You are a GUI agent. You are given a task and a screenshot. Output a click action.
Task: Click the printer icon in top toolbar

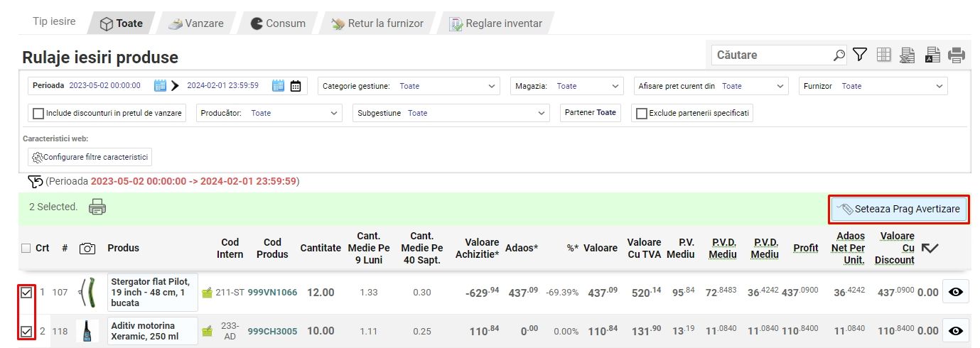click(957, 55)
